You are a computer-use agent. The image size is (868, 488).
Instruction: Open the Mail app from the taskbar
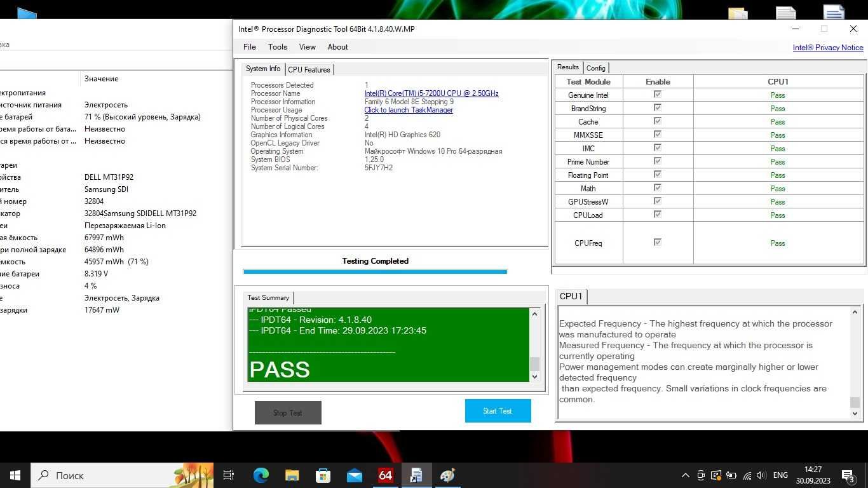pyautogui.click(x=355, y=475)
